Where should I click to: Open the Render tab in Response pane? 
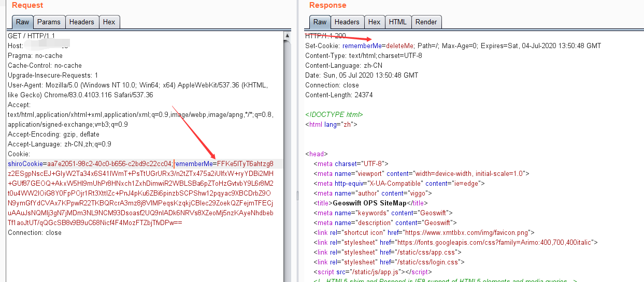(426, 22)
